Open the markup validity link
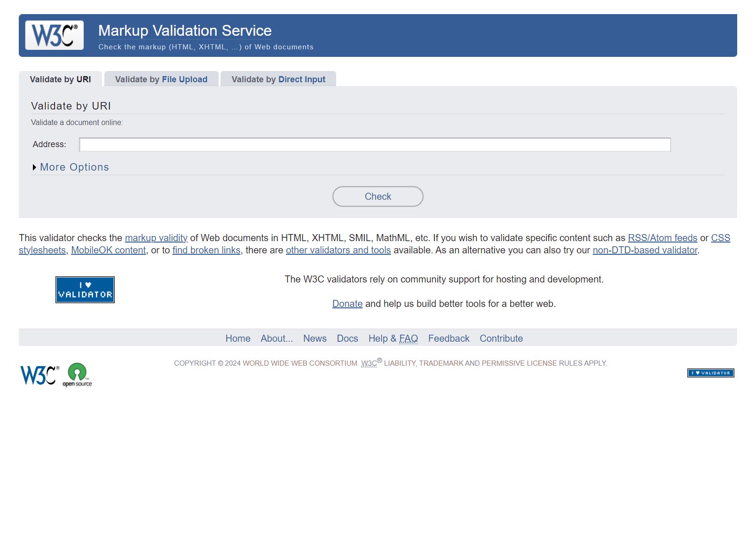The width and height of the screenshot is (756, 549). (x=156, y=238)
